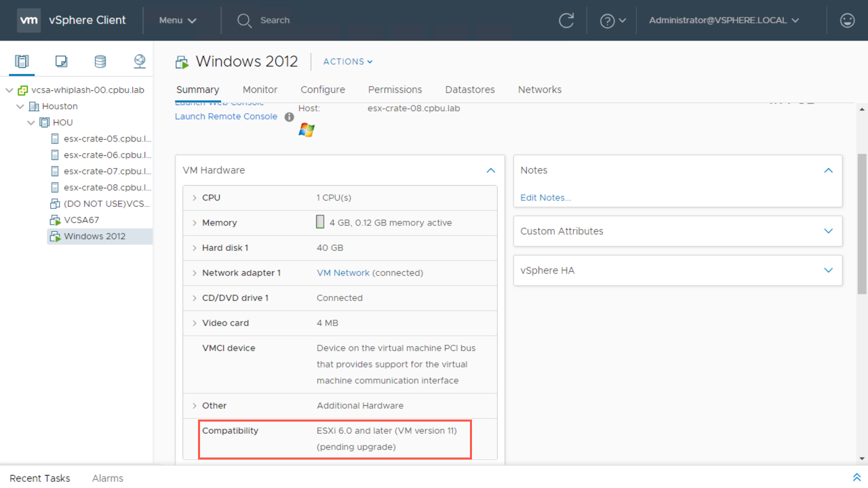Open the Hosts and Clusters inventory view
The height and width of the screenshot is (488, 868).
tap(22, 62)
